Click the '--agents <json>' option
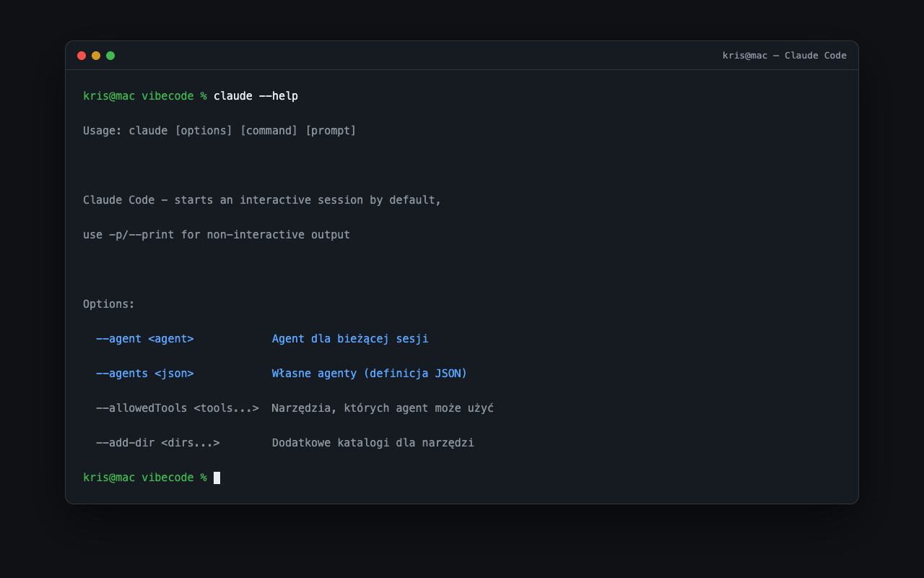This screenshot has width=924, height=578. [145, 374]
